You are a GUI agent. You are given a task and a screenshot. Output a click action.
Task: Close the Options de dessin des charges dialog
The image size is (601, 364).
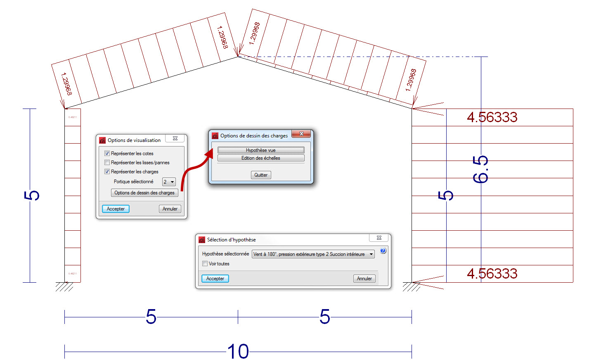[x=302, y=134]
